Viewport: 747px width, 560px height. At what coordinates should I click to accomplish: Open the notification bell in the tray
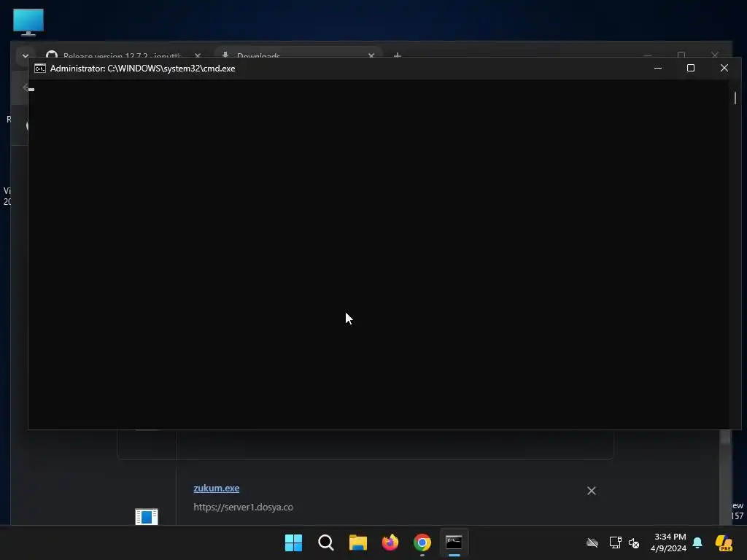tap(697, 542)
